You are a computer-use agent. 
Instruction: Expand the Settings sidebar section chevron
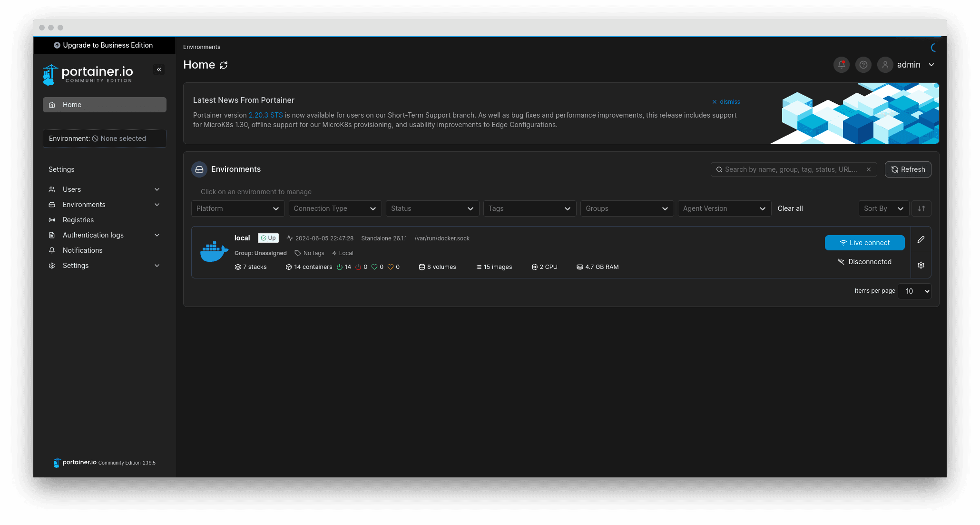[x=157, y=266]
